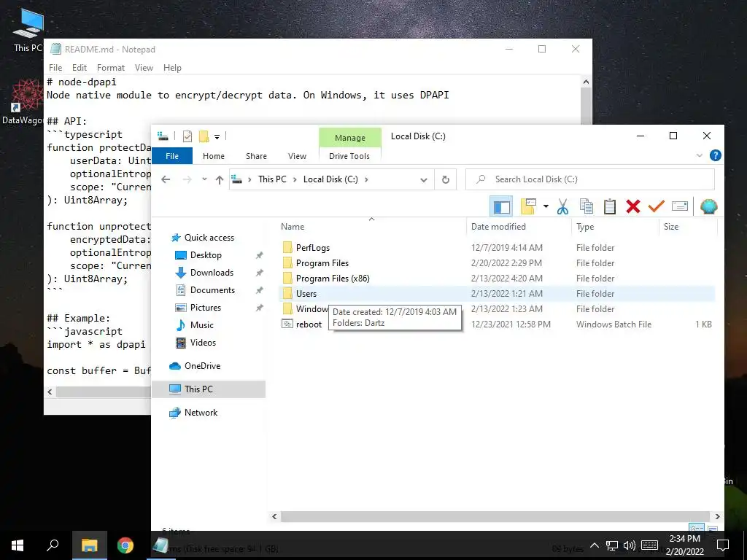Click the taskbar Search magnifier icon
The image size is (747, 560).
pyautogui.click(x=53, y=545)
